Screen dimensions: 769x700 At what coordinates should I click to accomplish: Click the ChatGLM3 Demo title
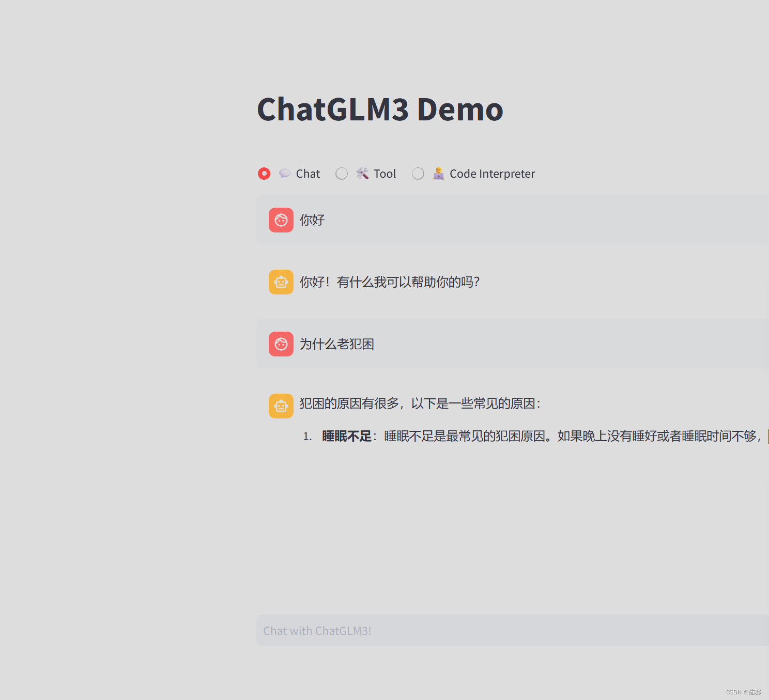coord(380,110)
